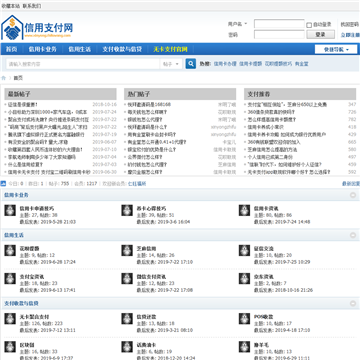Image resolution: width=360 pixels, height=360 pixels.
Task: Open the recommended post with 592 views
Action: [x=289, y=172]
